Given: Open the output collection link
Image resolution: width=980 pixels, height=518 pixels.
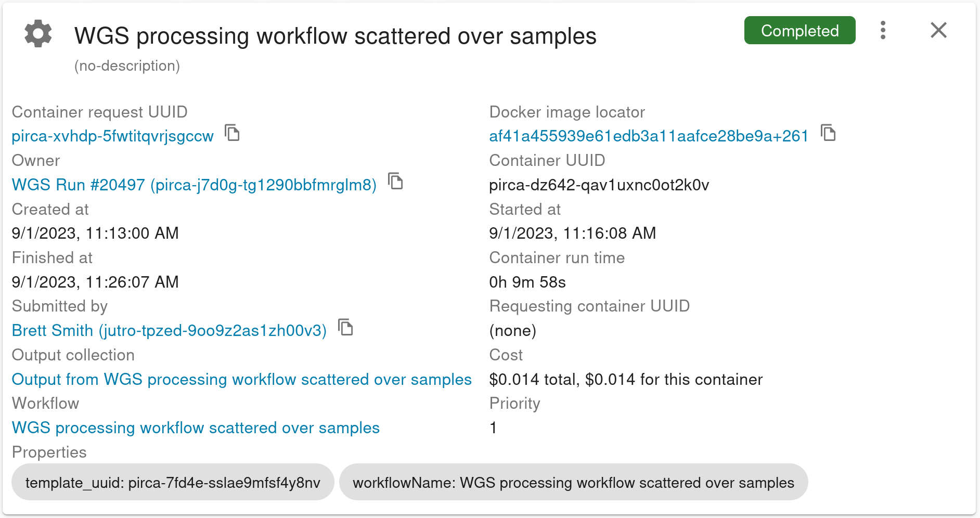Looking at the screenshot, I should [x=241, y=380].
